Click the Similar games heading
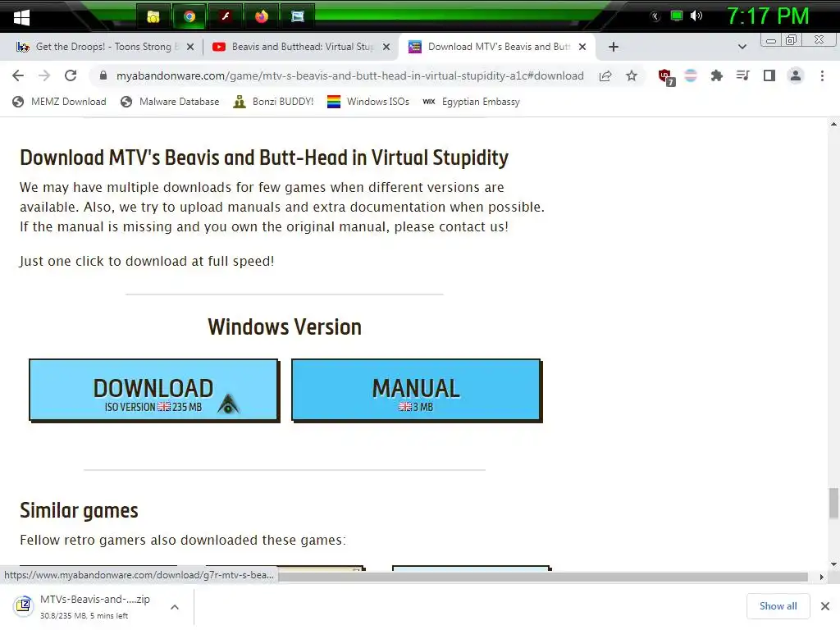The height and width of the screenshot is (630, 840). pos(79,510)
